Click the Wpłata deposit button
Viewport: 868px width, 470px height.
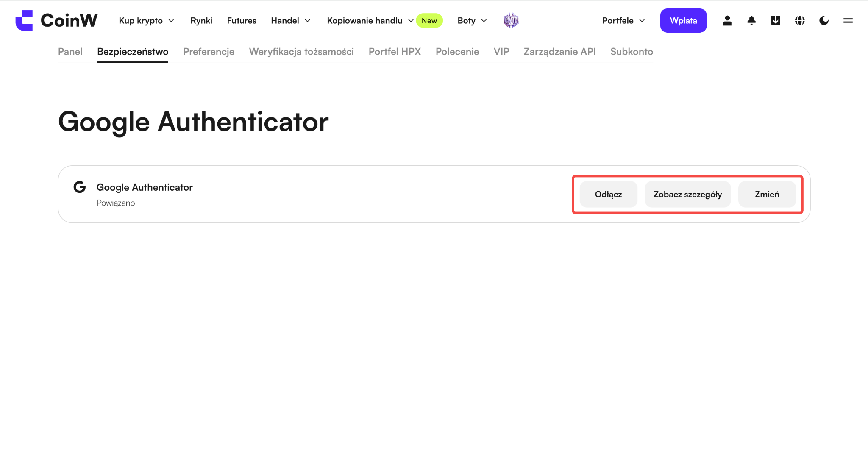tap(683, 20)
